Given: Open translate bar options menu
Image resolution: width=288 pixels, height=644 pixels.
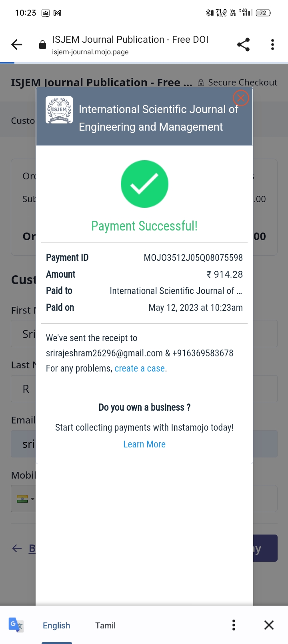Looking at the screenshot, I should (x=234, y=625).
